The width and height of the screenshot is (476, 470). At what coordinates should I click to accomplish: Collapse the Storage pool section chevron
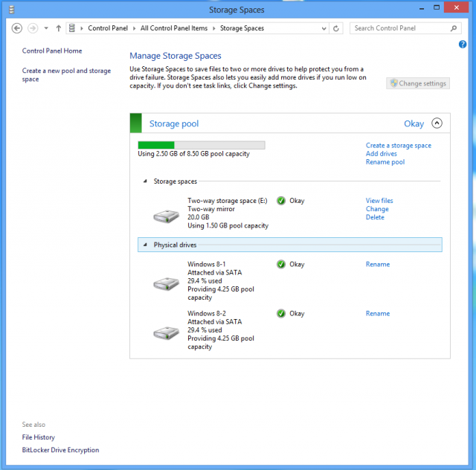(x=437, y=123)
